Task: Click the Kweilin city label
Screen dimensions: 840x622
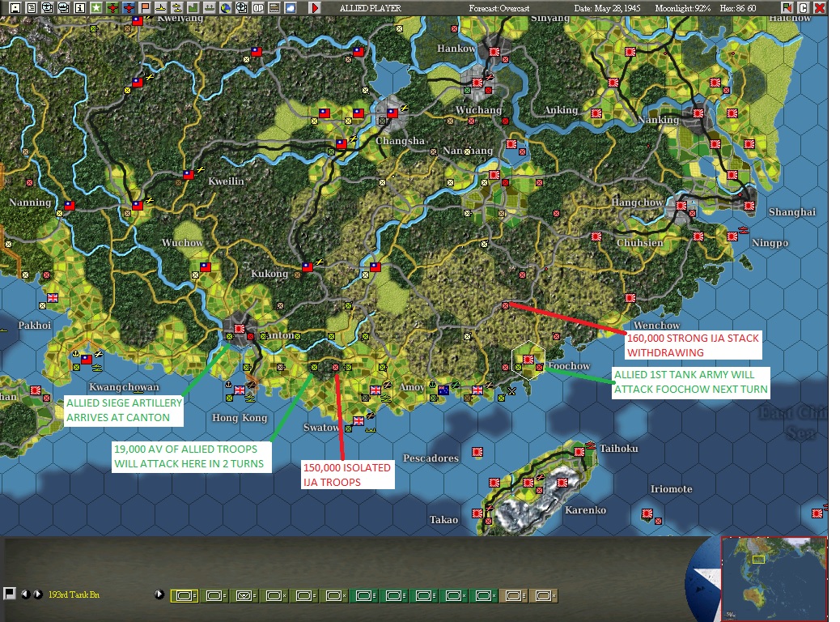Action: point(226,181)
